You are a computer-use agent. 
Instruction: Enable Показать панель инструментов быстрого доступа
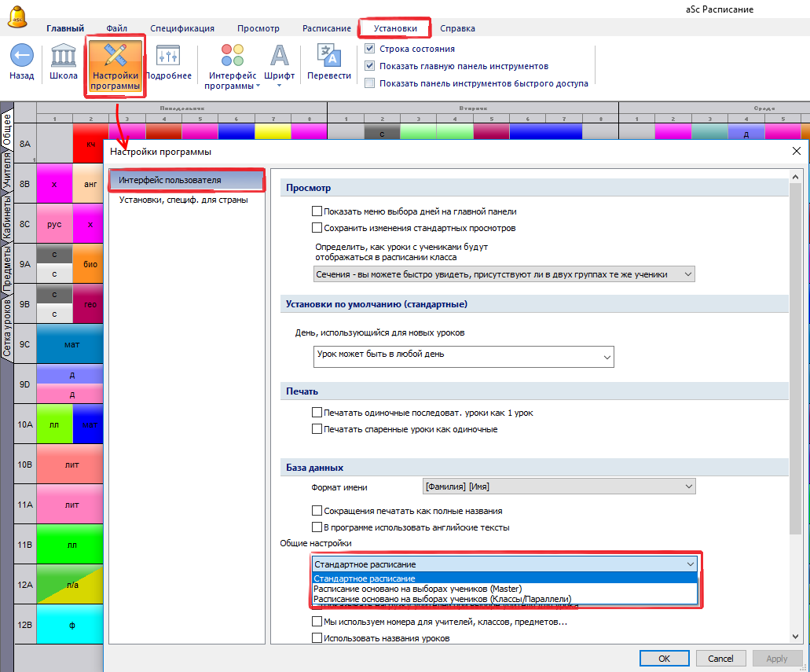click(370, 83)
